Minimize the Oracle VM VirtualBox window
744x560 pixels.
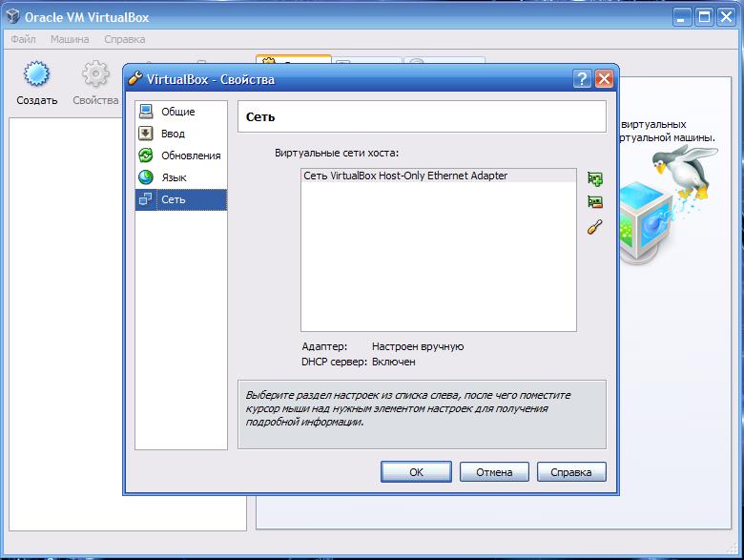(x=682, y=17)
